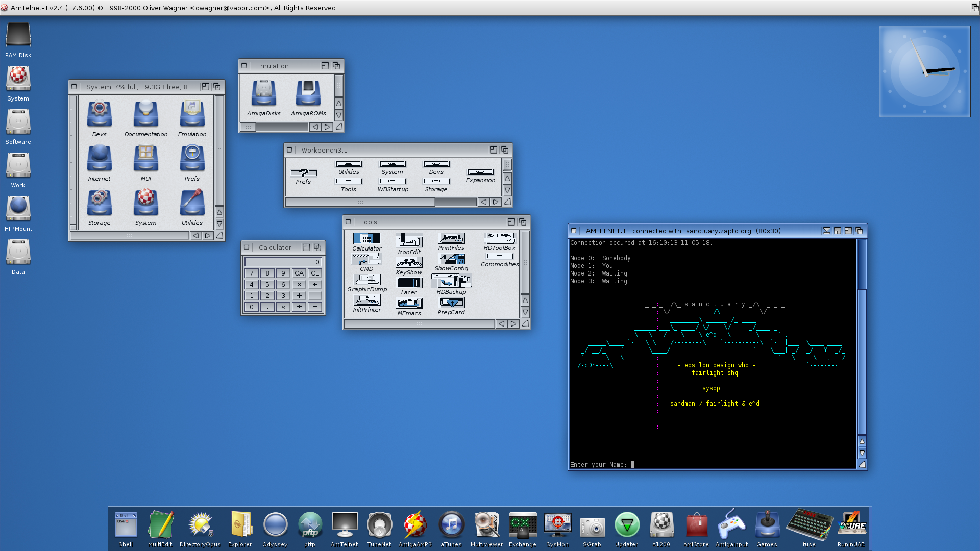This screenshot has height=551, width=980.
Task: Open the ShowConfig tool icon
Action: tap(451, 259)
